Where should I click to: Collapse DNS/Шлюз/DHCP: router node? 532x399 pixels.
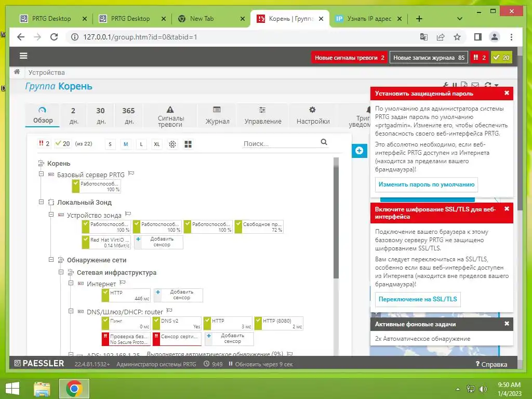[x=71, y=311]
